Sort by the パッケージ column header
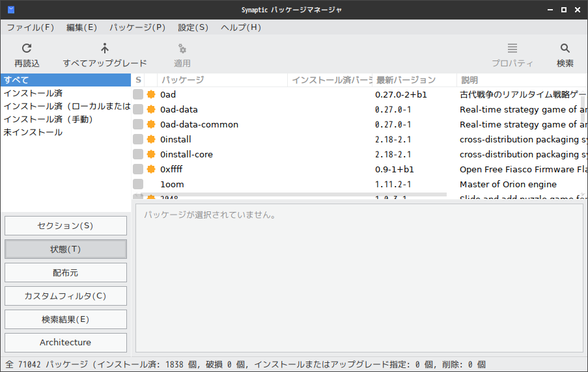 click(x=223, y=80)
